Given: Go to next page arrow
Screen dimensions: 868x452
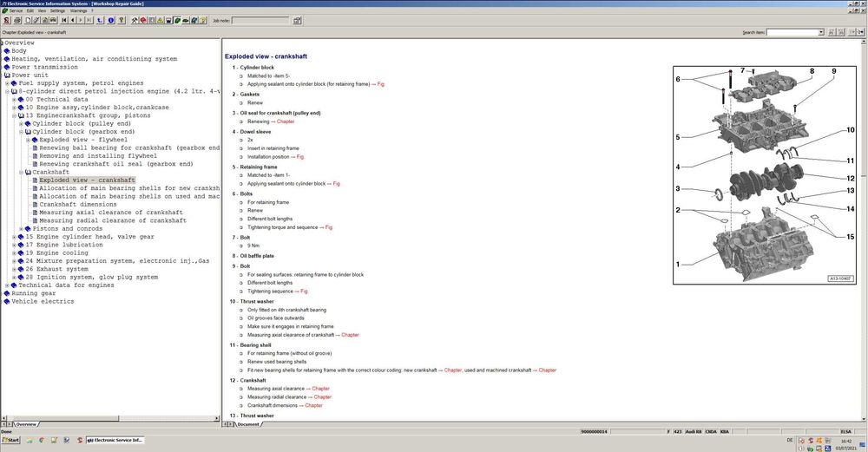Looking at the screenshot, I should (x=80, y=21).
